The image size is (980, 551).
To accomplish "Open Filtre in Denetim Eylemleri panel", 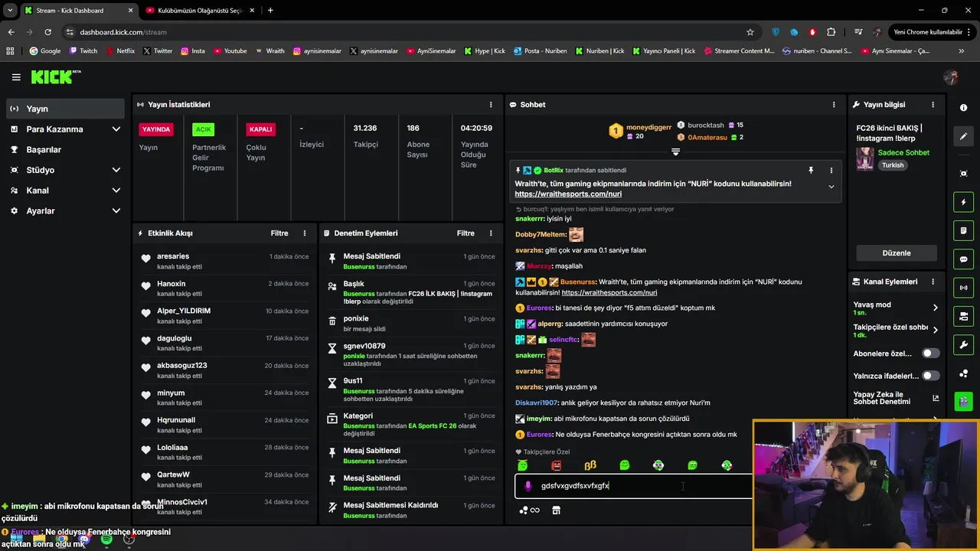I will (465, 233).
